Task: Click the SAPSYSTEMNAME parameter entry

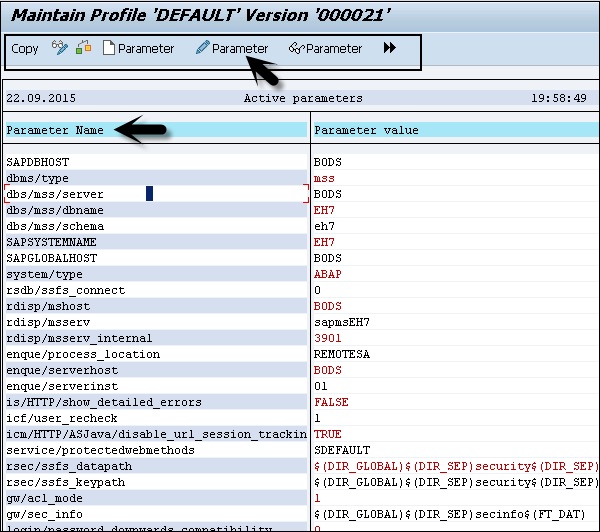Action: tap(51, 242)
